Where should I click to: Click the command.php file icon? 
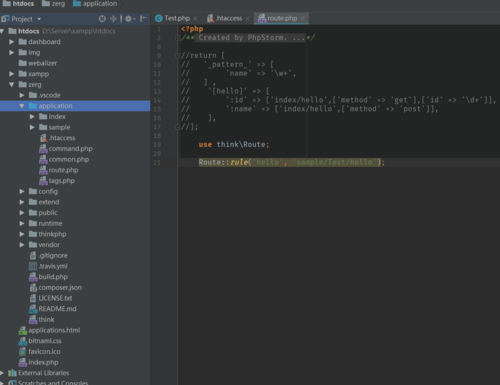(43, 149)
